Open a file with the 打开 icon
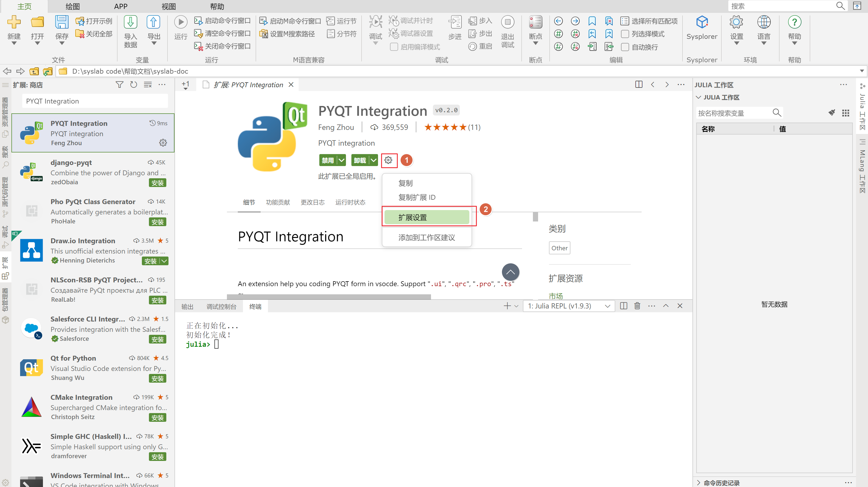The image size is (868, 487). (38, 22)
